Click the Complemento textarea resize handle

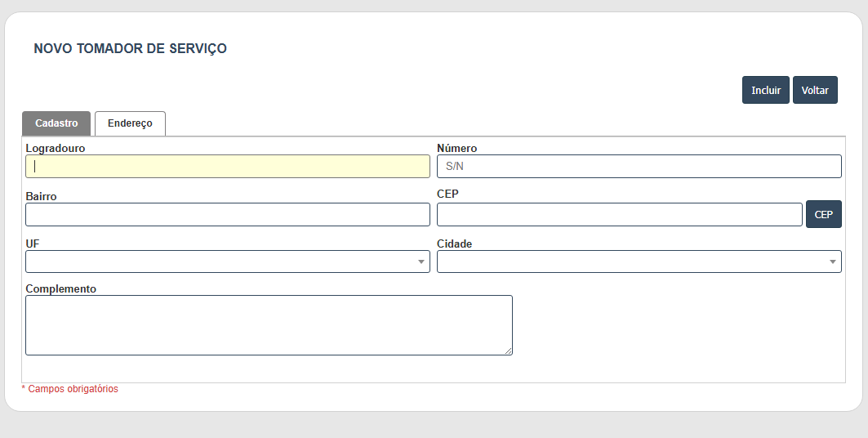[508, 351]
